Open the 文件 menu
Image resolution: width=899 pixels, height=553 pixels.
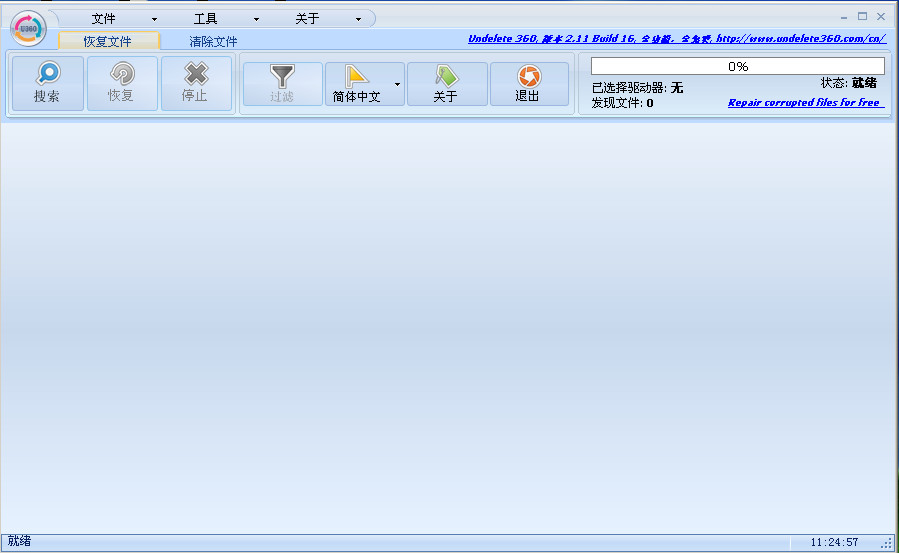[103, 19]
